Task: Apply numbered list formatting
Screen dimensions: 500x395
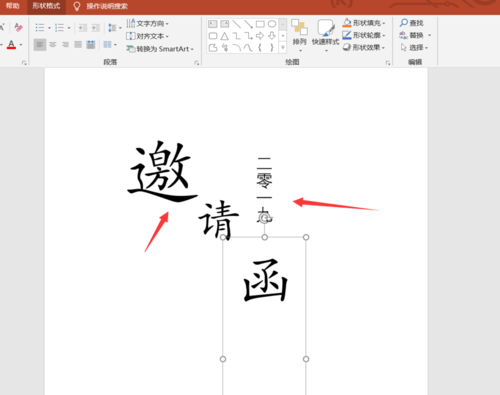Action: [59, 27]
